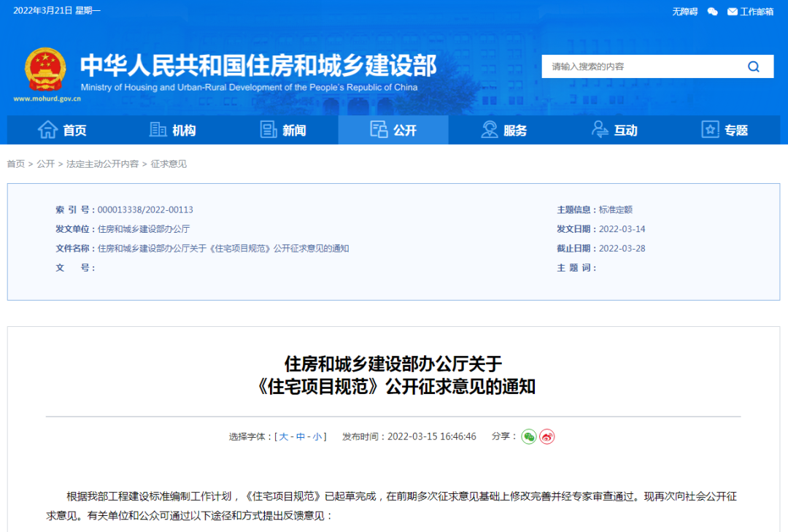
Task: Click the Weibo share icon
Action: 546,436
